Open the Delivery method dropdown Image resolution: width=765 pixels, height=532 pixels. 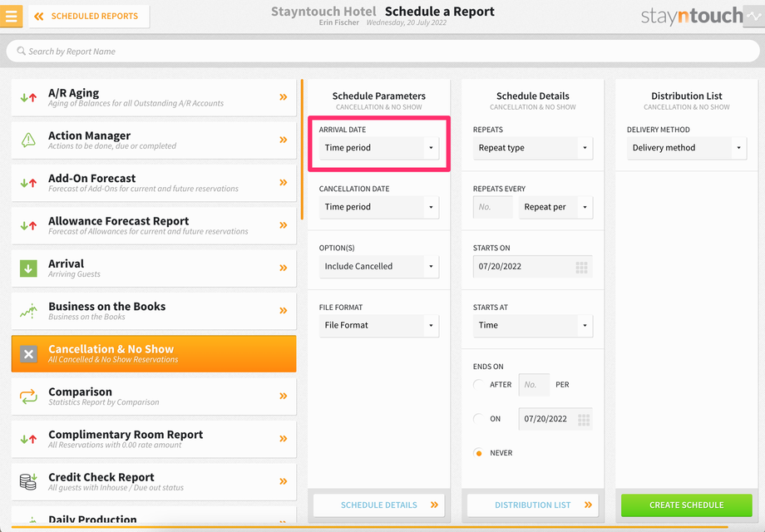(687, 148)
